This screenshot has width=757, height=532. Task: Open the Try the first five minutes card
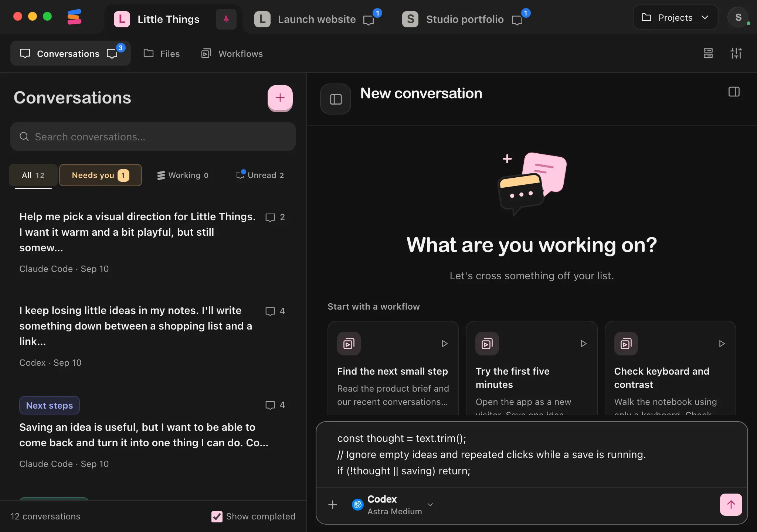coord(532,368)
